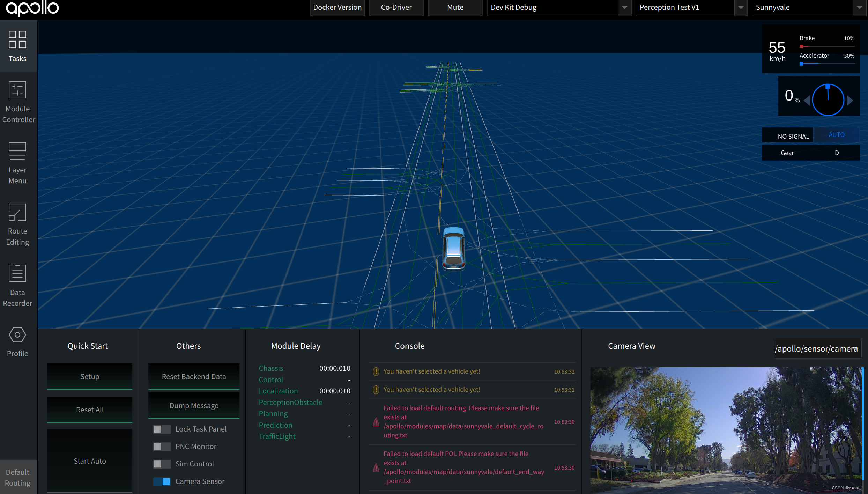
Task: Click the Chassis delay row label
Action: coord(271,368)
